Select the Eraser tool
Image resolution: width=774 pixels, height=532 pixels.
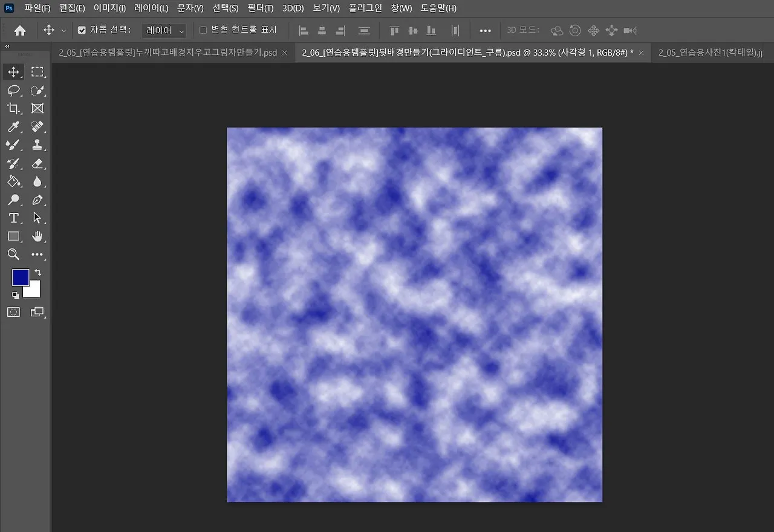coord(37,163)
